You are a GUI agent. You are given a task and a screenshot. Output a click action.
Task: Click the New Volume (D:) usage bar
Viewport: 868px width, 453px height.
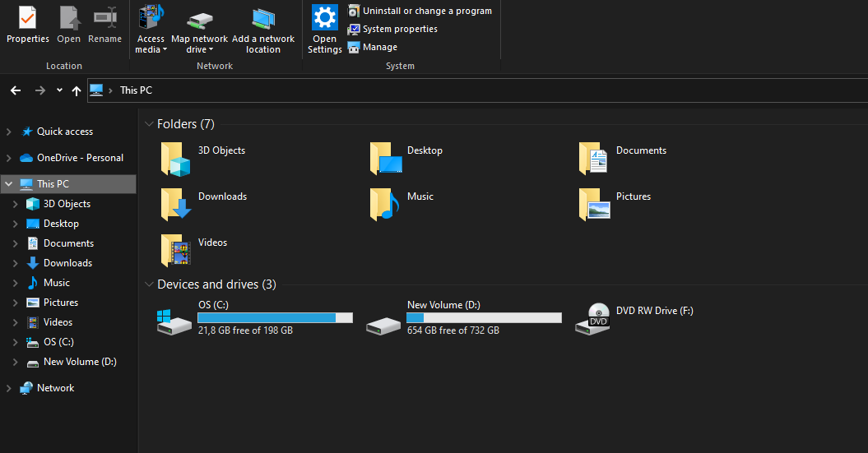tap(484, 317)
